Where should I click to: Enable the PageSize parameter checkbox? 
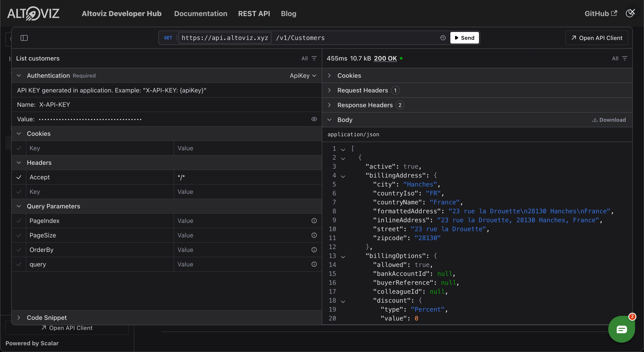tap(19, 235)
